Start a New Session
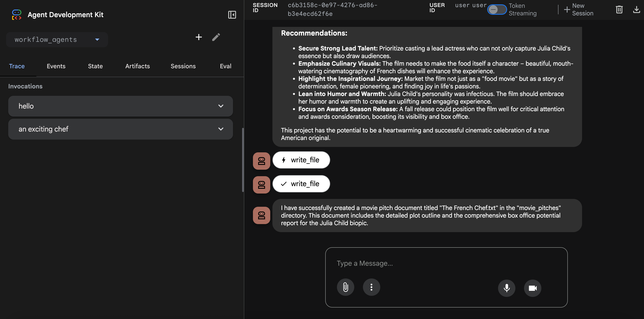 pyautogui.click(x=579, y=10)
